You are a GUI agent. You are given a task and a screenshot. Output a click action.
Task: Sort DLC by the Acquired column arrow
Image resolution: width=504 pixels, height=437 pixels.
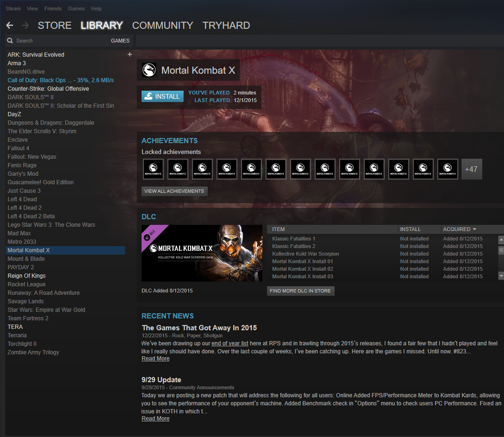pos(474,229)
